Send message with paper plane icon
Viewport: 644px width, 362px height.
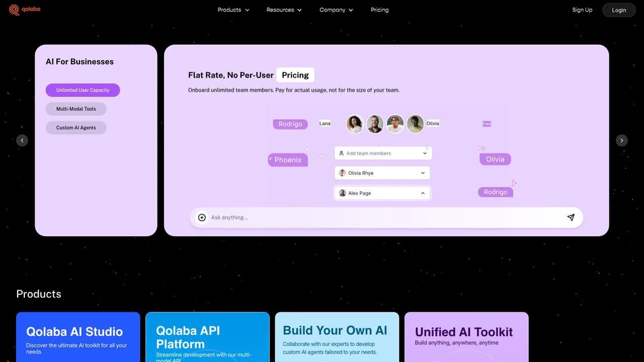pos(571,218)
